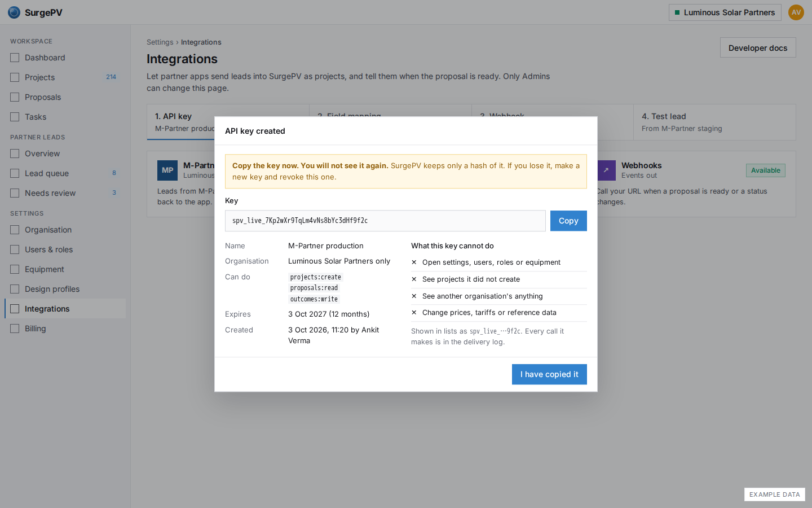This screenshot has height=508, width=812.
Task: Click the M-Partner production name value
Action: tap(326, 246)
